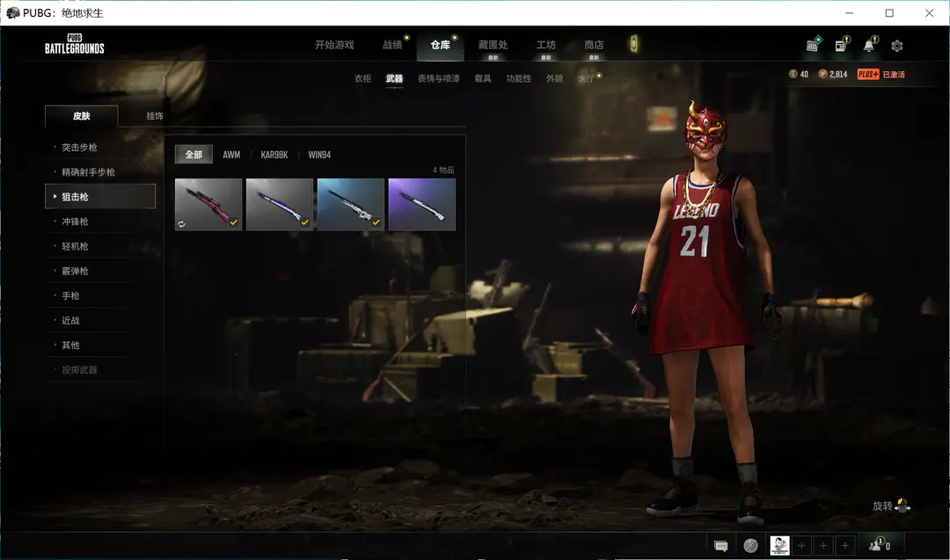This screenshot has width=950, height=560.
Task: Click the player avatar in the team bar
Action: (779, 545)
